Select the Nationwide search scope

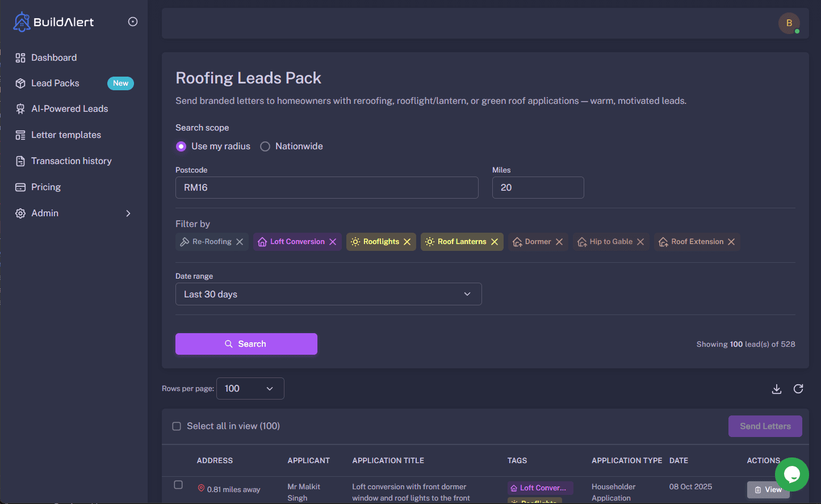[x=265, y=146]
